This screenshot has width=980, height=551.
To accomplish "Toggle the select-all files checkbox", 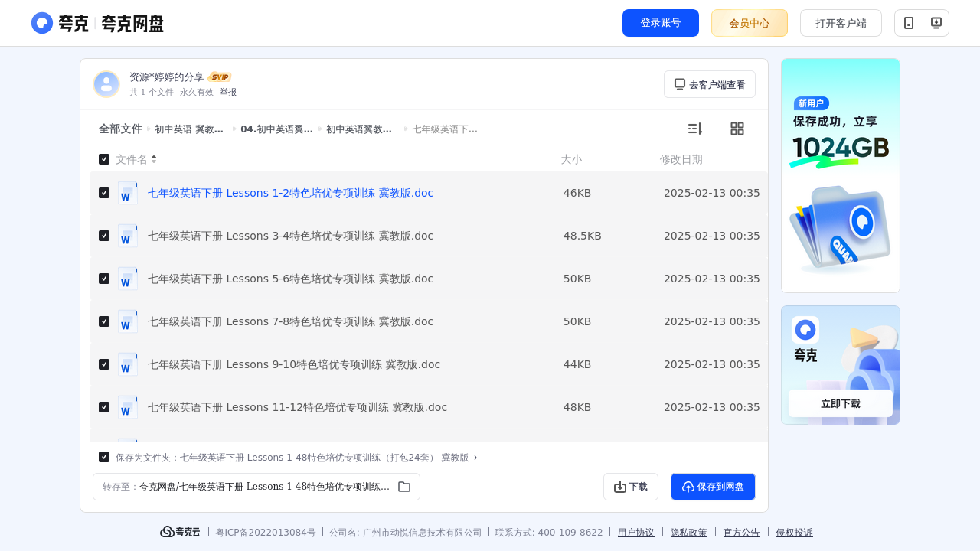I will [104, 159].
